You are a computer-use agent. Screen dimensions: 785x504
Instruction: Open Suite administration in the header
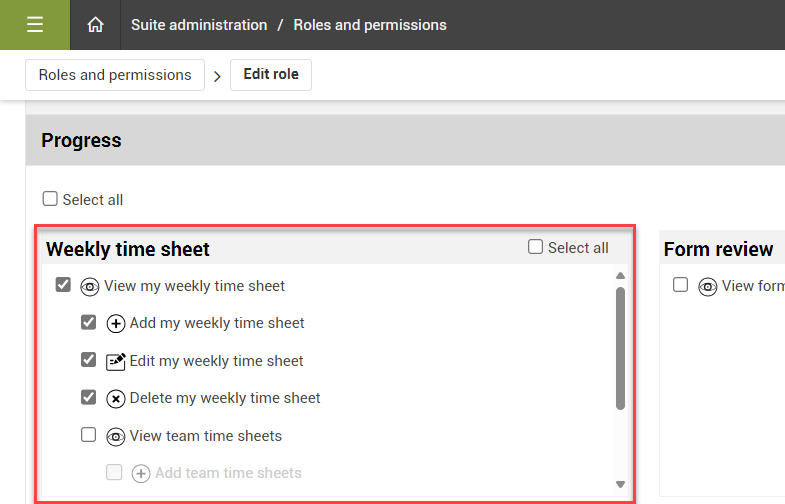[199, 25]
